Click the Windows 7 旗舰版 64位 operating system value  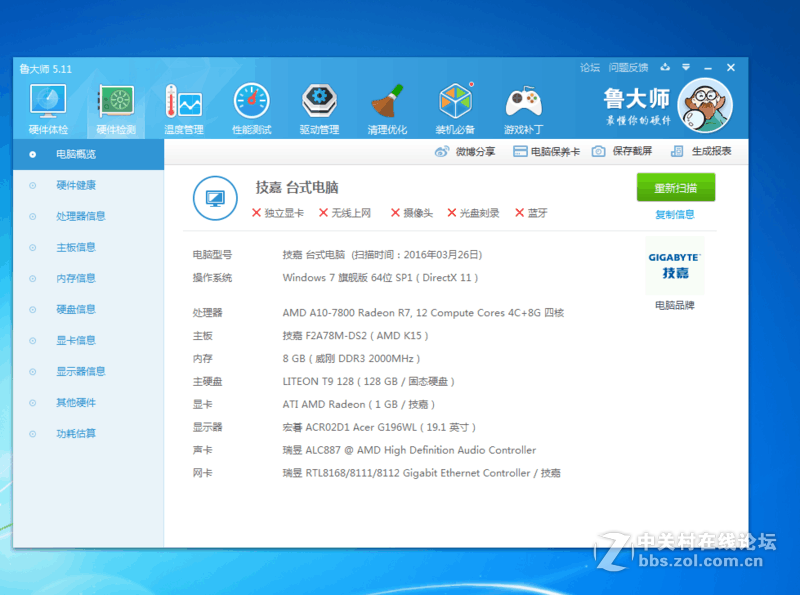pos(380,278)
